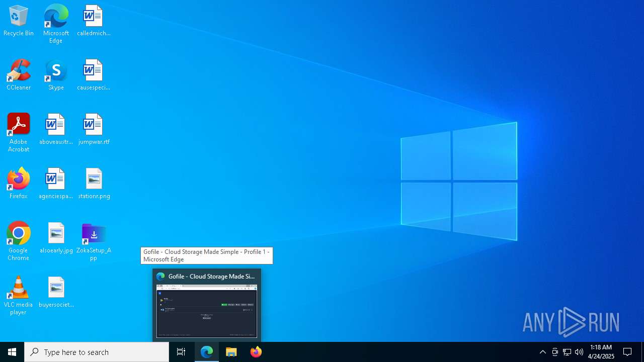The width and height of the screenshot is (644, 362).
Task: Select the calledmich... Word document icon
Action: 94,21
